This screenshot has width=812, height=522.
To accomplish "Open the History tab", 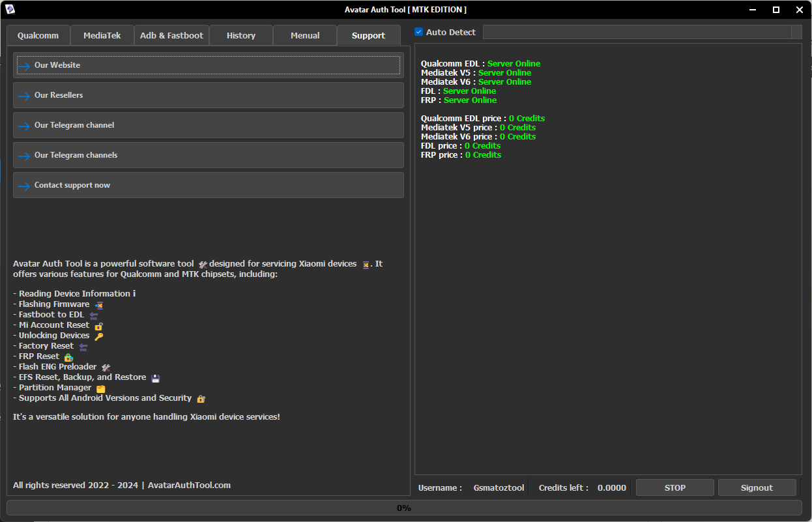I will point(241,35).
